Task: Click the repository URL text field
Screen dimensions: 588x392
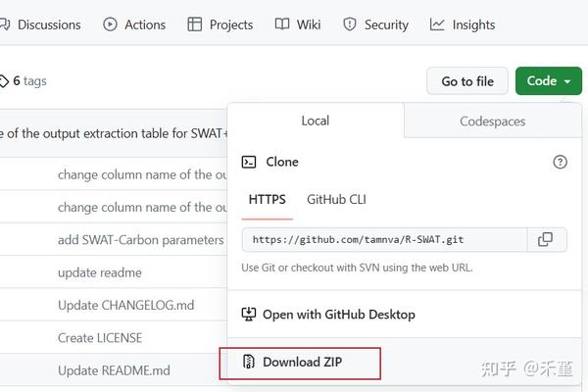Action: [x=384, y=239]
